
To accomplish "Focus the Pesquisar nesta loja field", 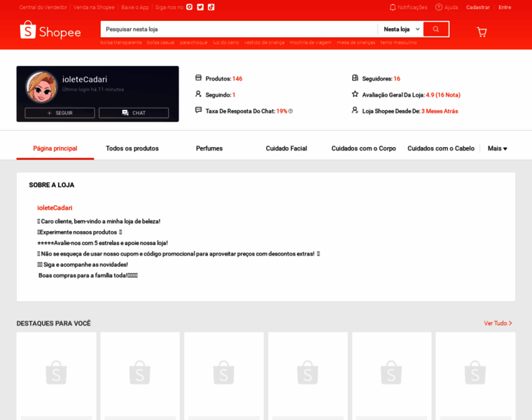I will tap(239, 29).
